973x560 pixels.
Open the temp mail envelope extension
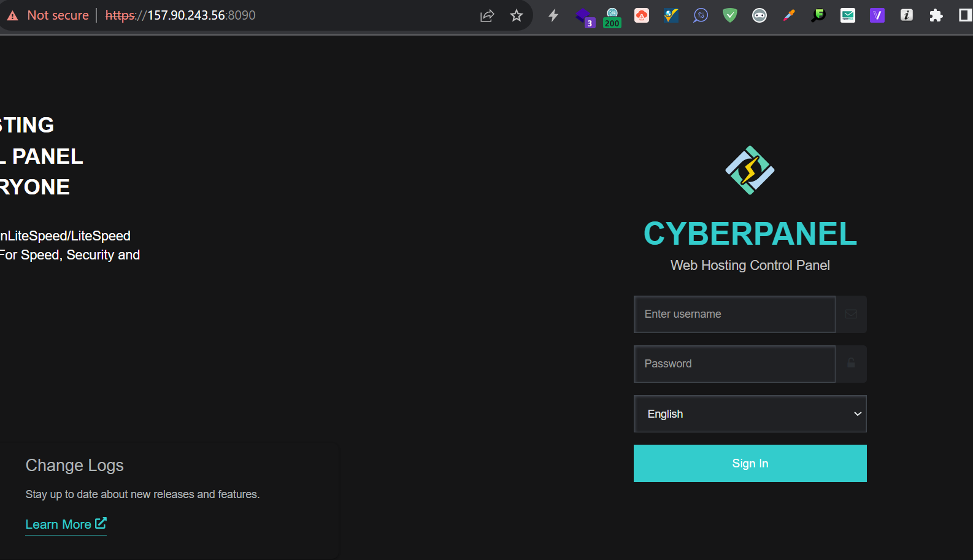click(848, 15)
